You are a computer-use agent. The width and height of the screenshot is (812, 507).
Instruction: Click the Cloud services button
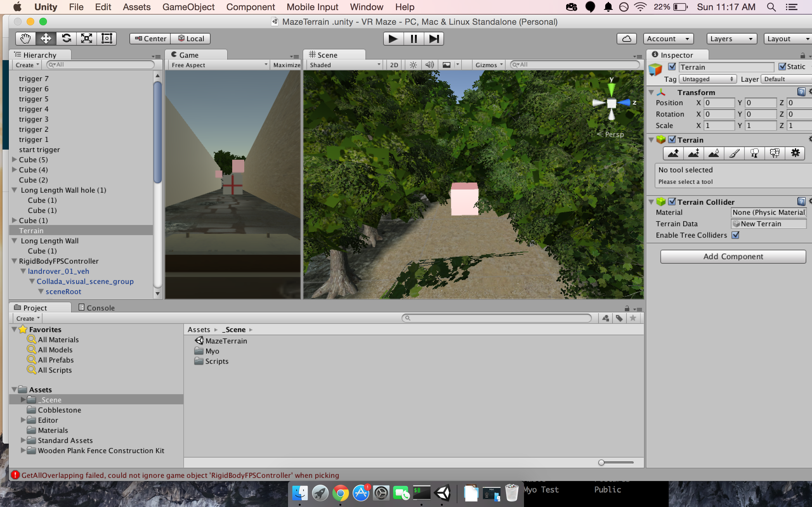[626, 39]
